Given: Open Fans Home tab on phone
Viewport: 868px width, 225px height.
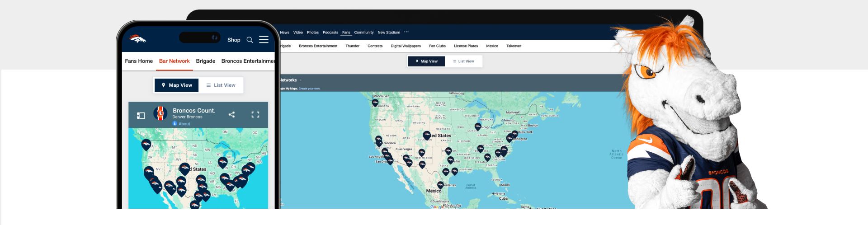Looking at the screenshot, I should (139, 61).
